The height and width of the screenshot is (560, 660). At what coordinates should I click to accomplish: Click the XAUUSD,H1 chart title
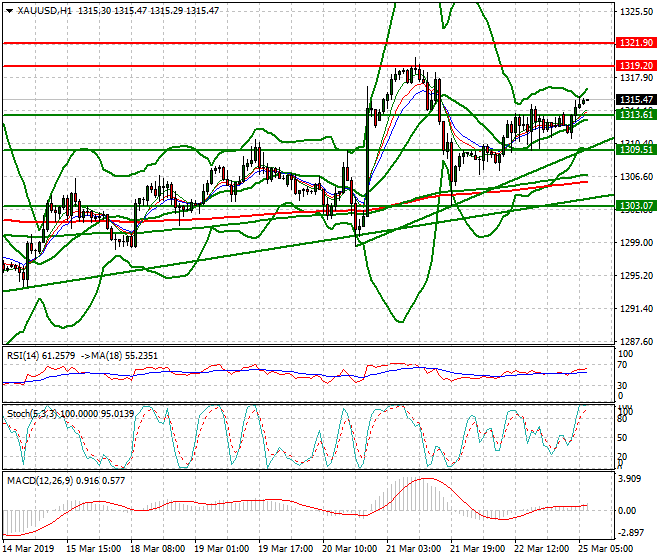[x=45, y=11]
